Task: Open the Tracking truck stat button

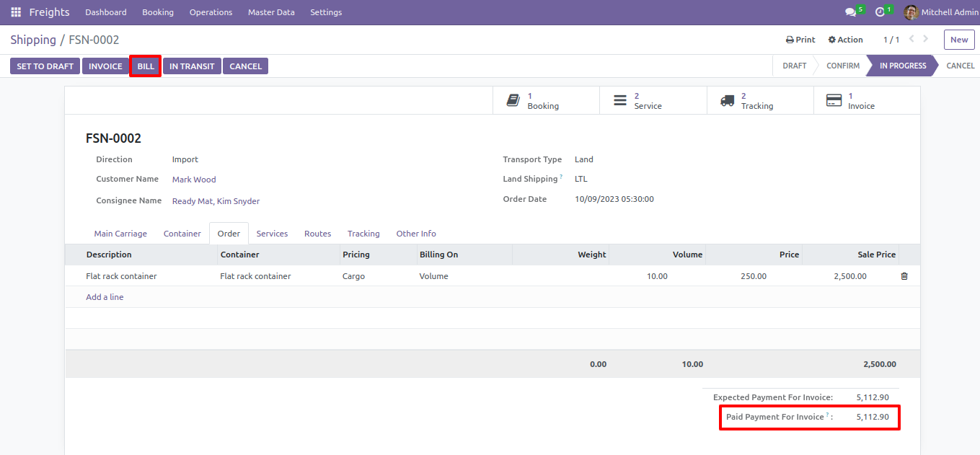Action: coord(760,101)
